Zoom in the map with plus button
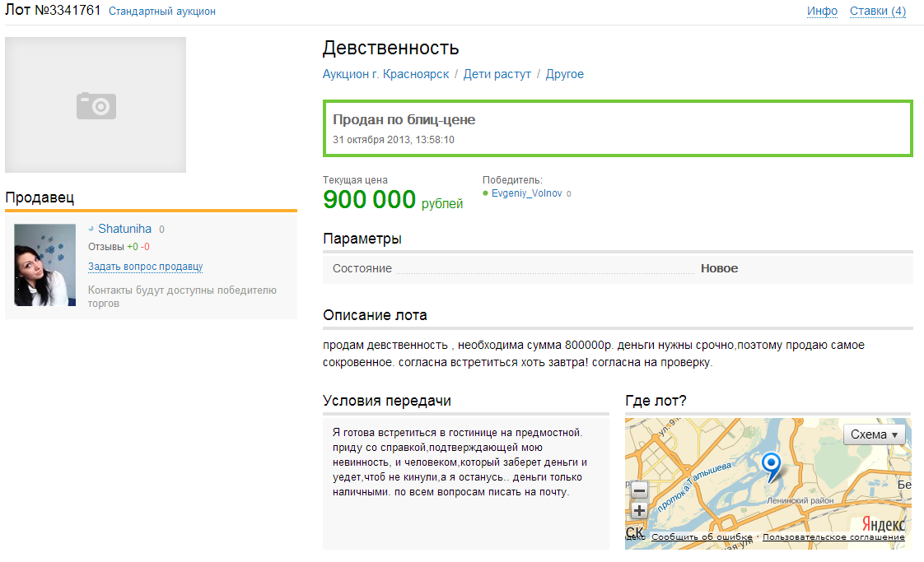 [x=639, y=511]
